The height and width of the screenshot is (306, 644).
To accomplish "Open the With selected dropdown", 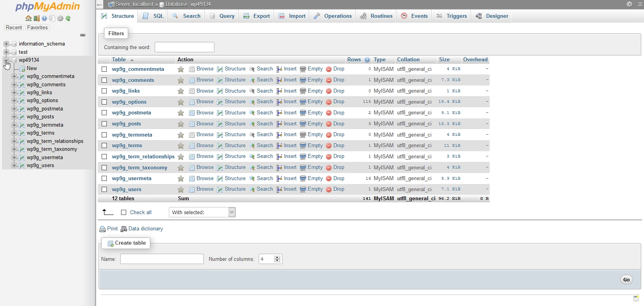I will tap(202, 213).
